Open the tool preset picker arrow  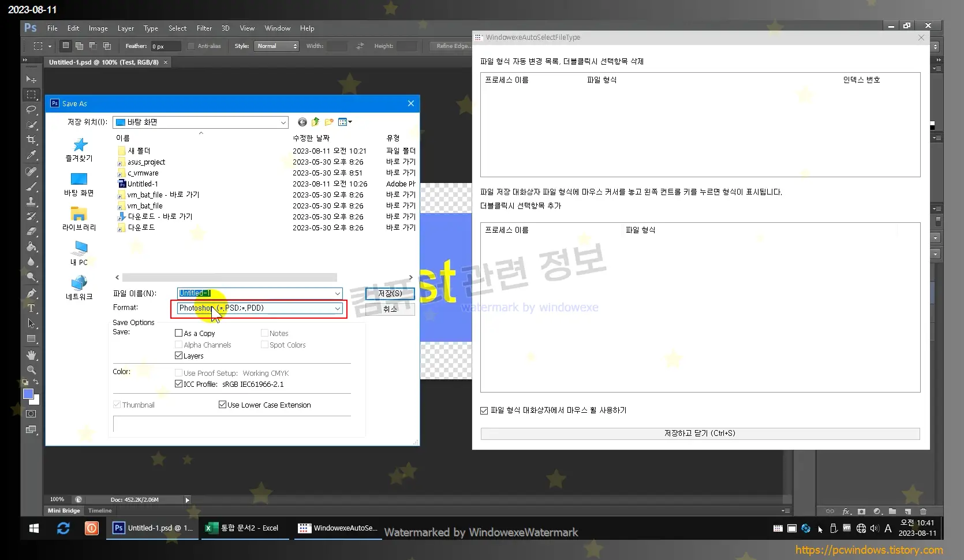tap(50, 46)
